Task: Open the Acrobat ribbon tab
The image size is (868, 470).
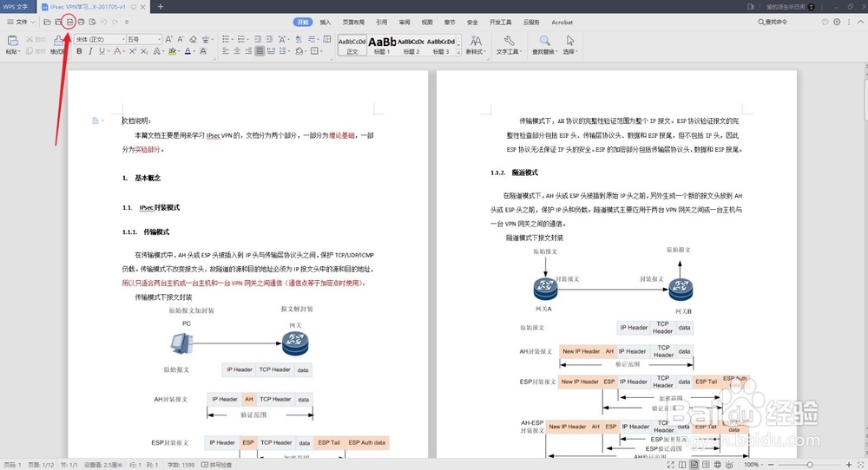Action: (562, 23)
